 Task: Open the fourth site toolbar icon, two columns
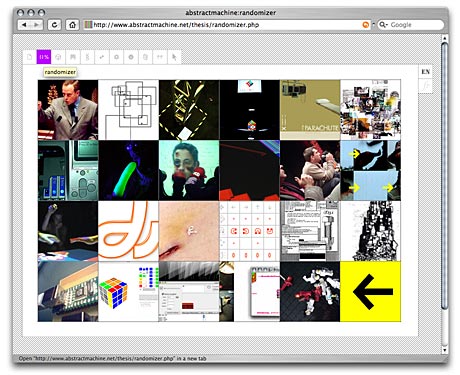tap(73, 57)
